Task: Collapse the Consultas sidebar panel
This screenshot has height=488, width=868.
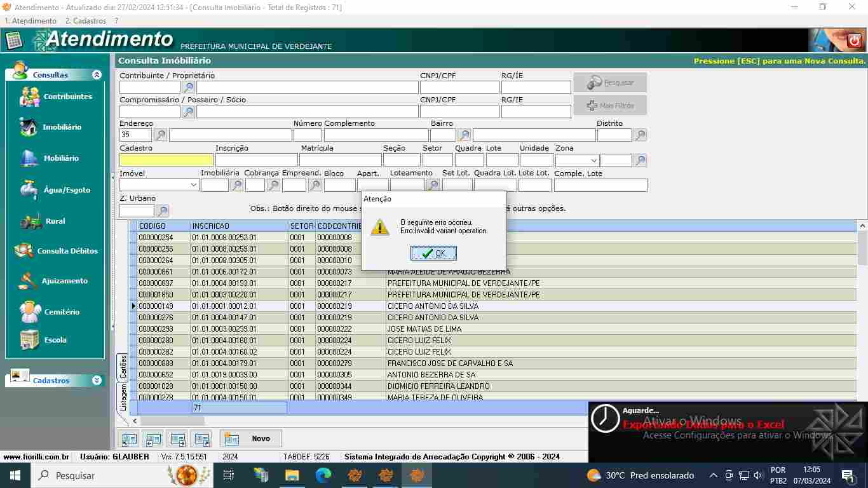Action: 97,75
